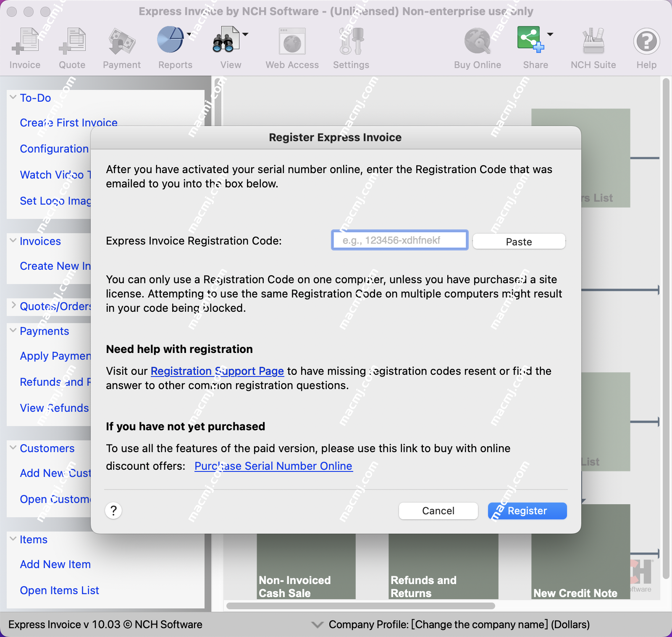Click the horizontal scrollbar at bottom

point(361,605)
